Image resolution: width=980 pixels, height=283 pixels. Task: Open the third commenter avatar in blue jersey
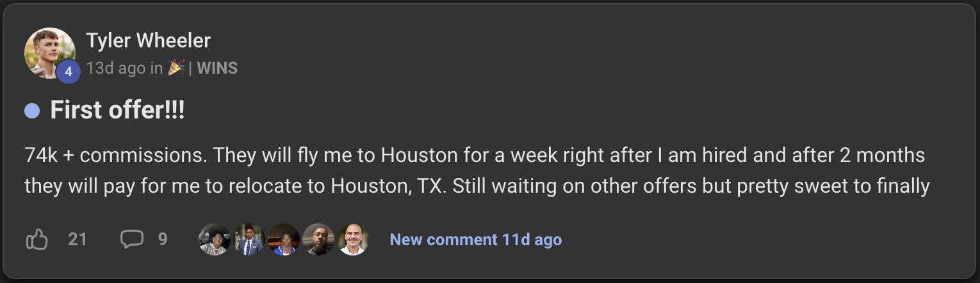coord(284,240)
